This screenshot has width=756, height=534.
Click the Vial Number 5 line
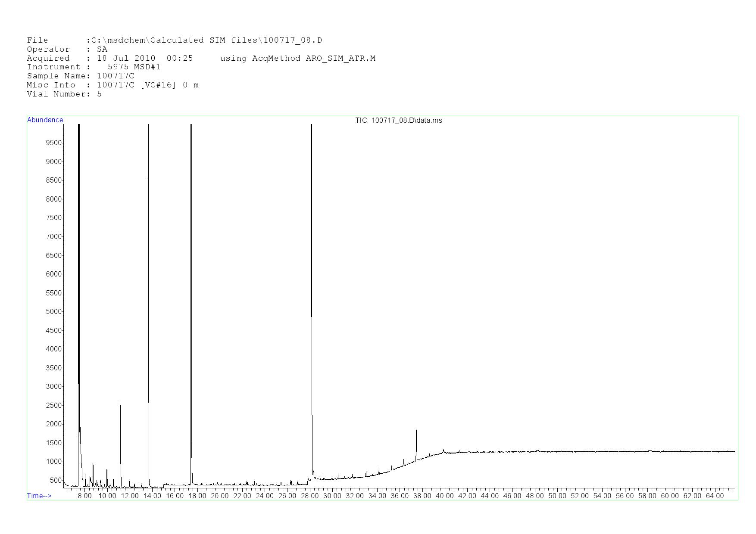(x=64, y=94)
